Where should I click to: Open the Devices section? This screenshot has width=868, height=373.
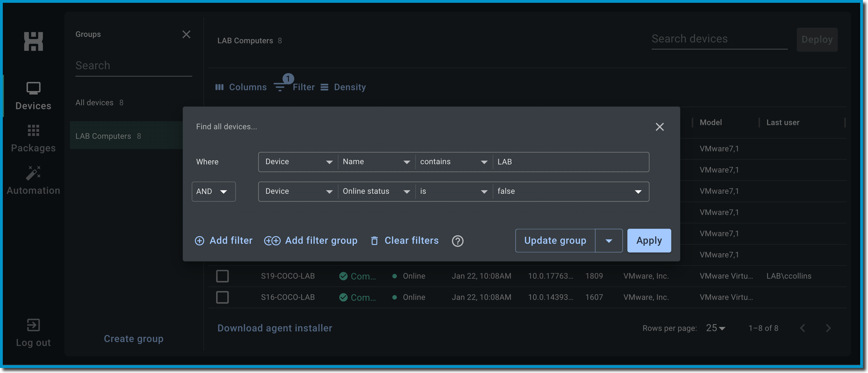(33, 96)
